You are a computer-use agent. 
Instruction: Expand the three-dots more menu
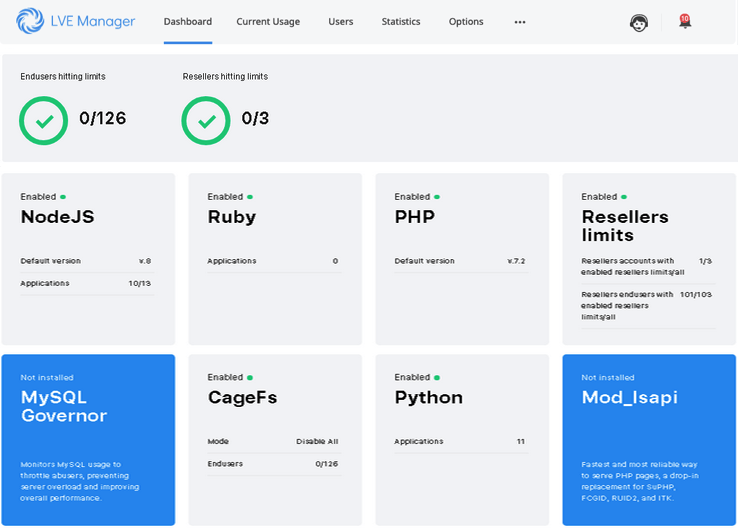point(520,22)
